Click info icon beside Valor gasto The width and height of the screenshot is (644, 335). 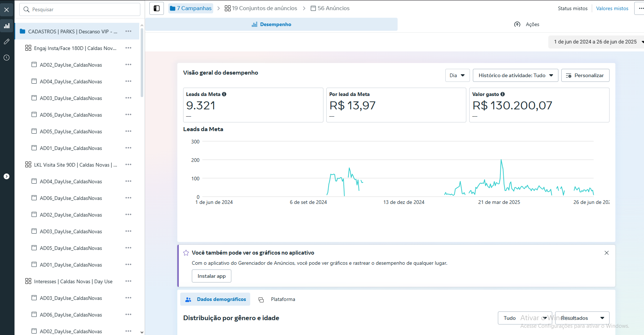[503, 94]
